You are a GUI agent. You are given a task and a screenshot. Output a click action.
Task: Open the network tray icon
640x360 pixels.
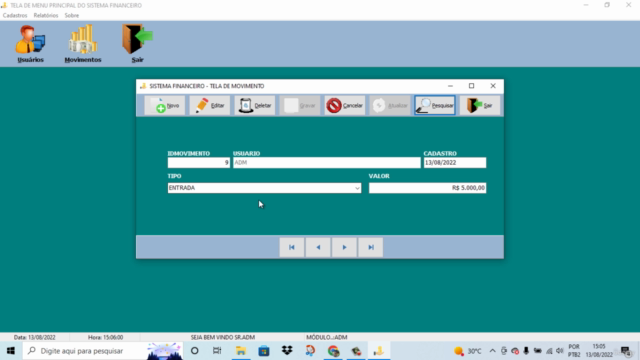click(x=549, y=351)
